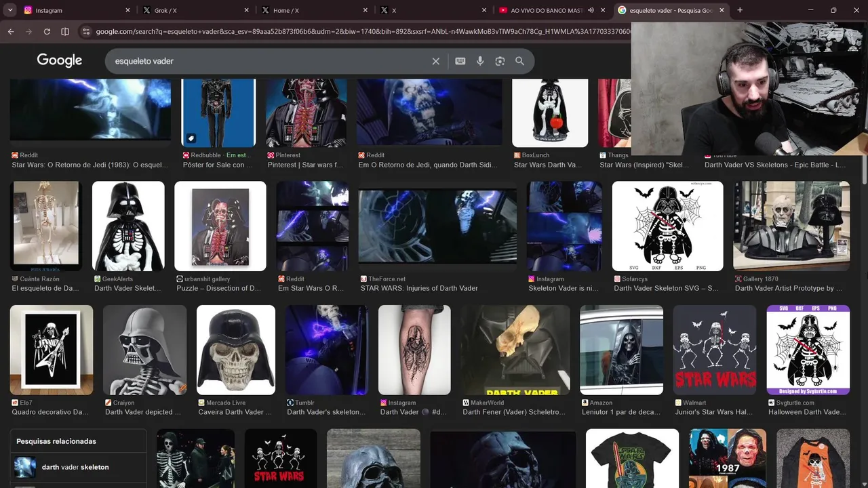Open Star Wars green t-shirt thumbnail
The height and width of the screenshot is (488, 868).
pyautogui.click(x=632, y=458)
